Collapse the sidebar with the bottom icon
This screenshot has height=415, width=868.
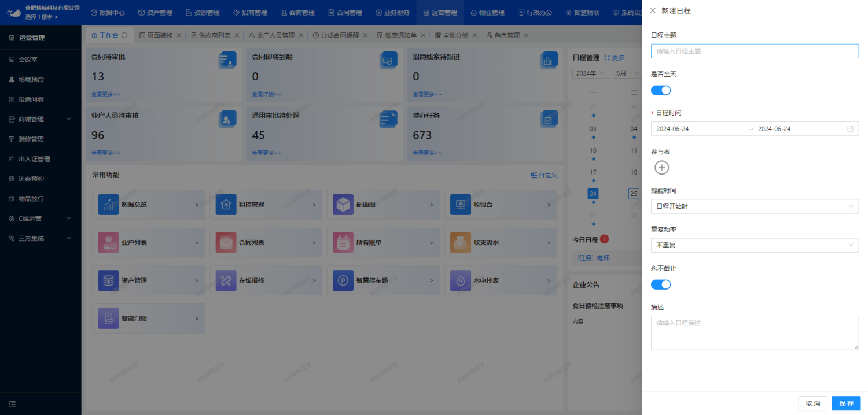pyautogui.click(x=12, y=403)
